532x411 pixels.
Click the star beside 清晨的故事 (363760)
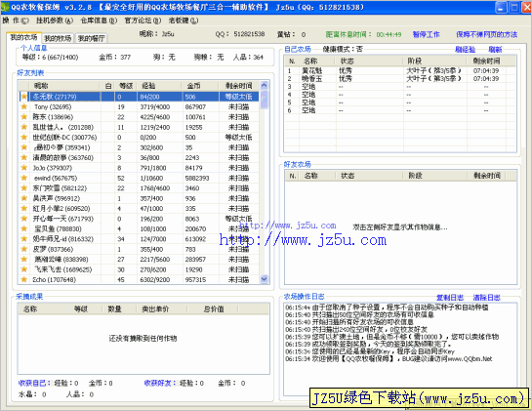click(24, 157)
